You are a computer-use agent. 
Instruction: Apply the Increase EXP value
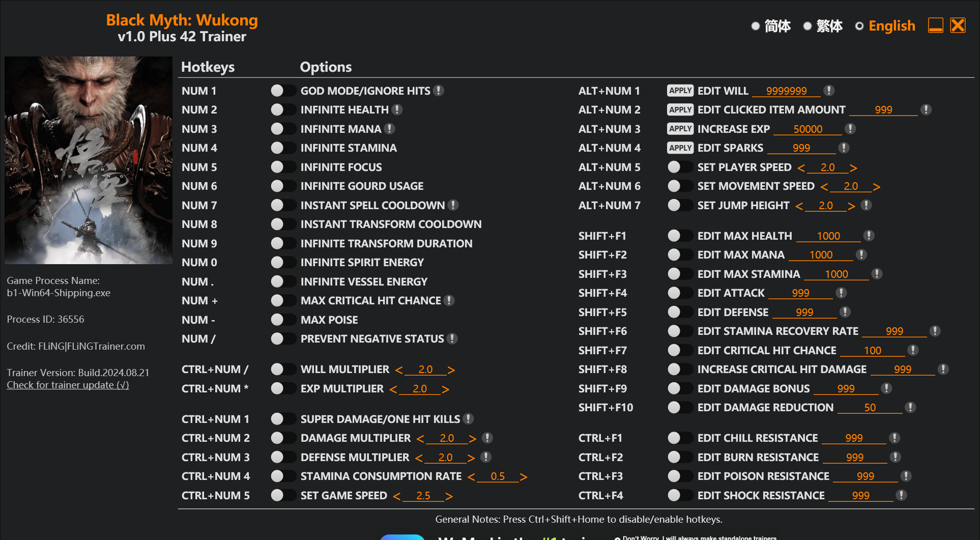click(680, 129)
